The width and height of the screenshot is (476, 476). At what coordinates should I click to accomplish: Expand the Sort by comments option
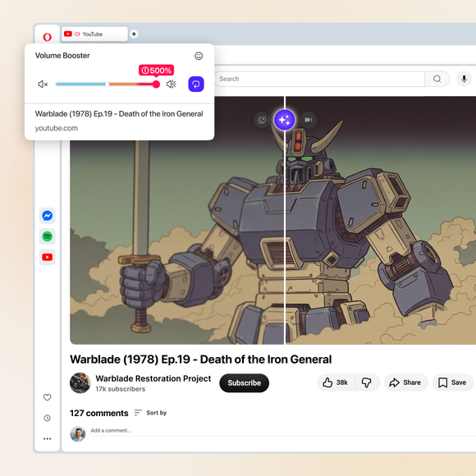(x=151, y=413)
